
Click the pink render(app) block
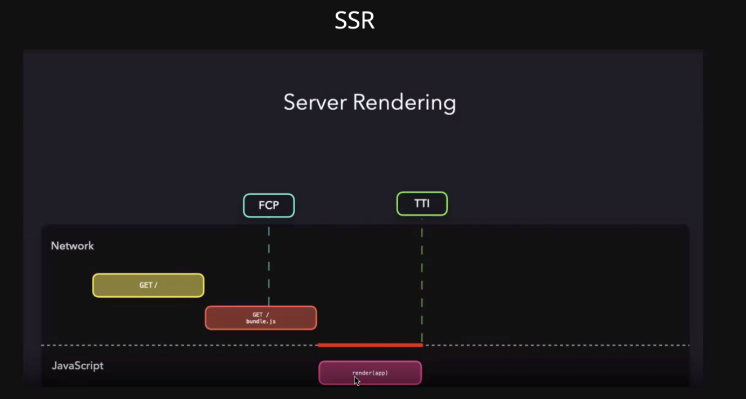pos(370,373)
